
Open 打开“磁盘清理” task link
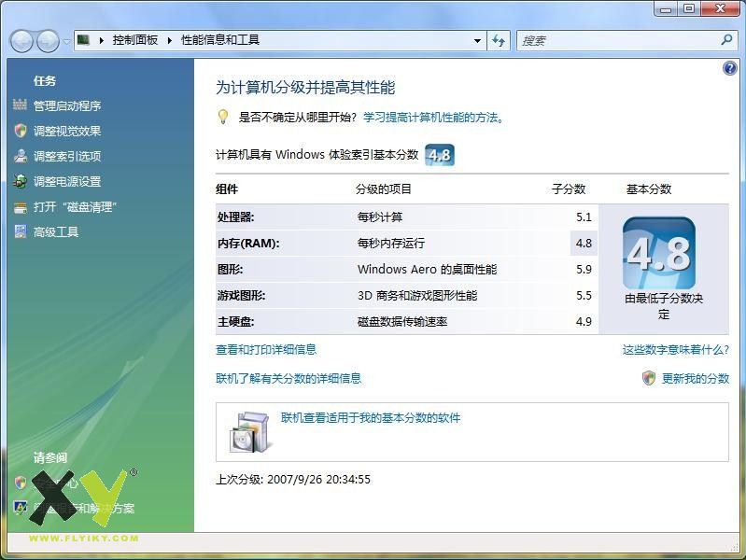pos(75,206)
